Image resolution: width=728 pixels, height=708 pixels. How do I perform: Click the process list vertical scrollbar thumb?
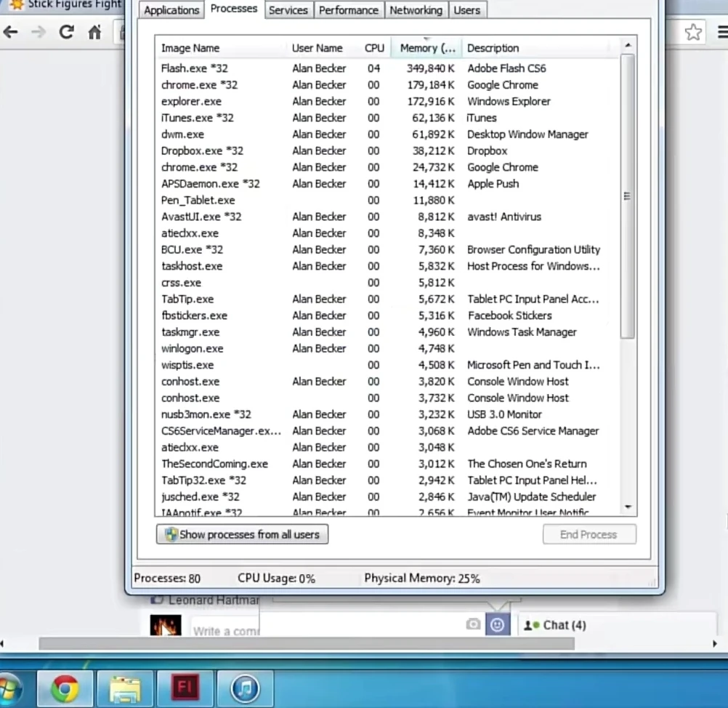(x=627, y=196)
